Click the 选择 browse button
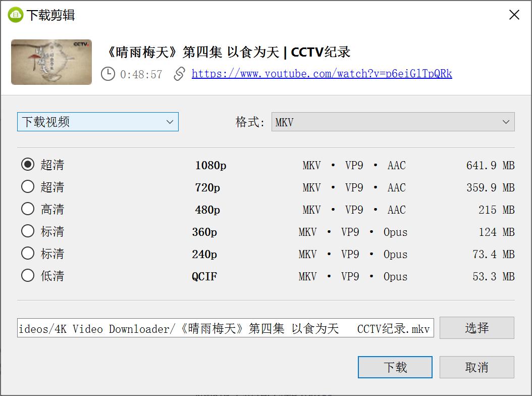 pos(476,328)
